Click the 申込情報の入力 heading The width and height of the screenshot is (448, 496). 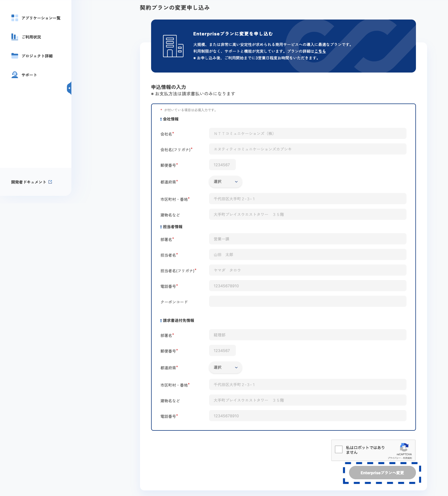pos(168,87)
